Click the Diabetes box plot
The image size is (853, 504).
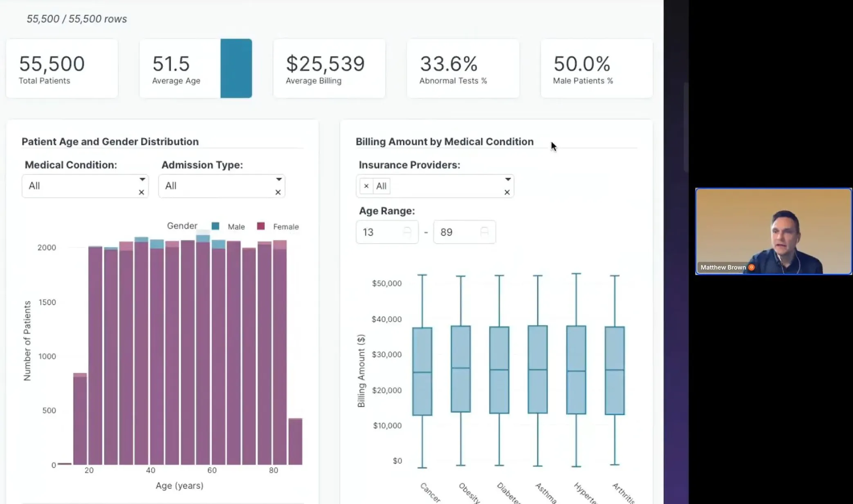[x=499, y=370]
